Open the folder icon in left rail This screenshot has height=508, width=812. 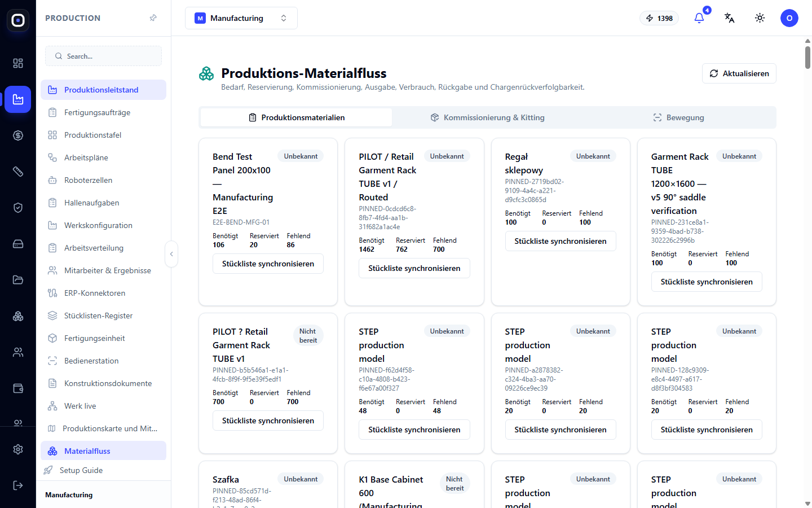click(18, 280)
